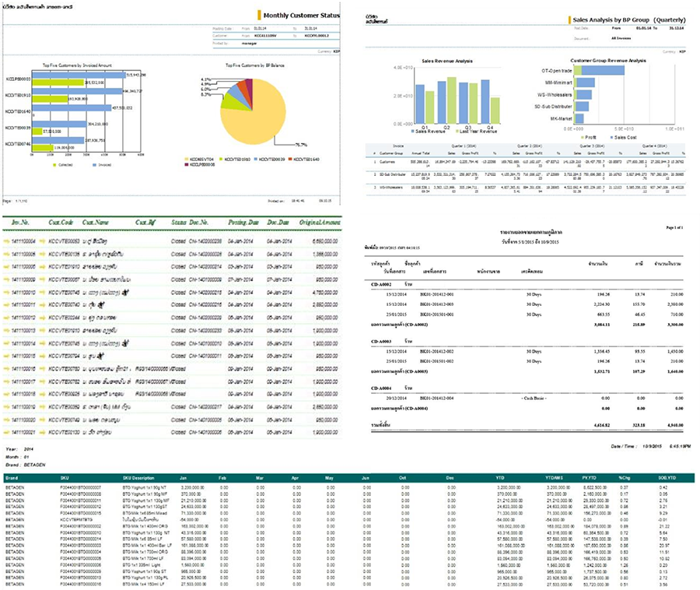Click the CD-A0003 customer group heading
Screen dimensions: 700x590
381,342
